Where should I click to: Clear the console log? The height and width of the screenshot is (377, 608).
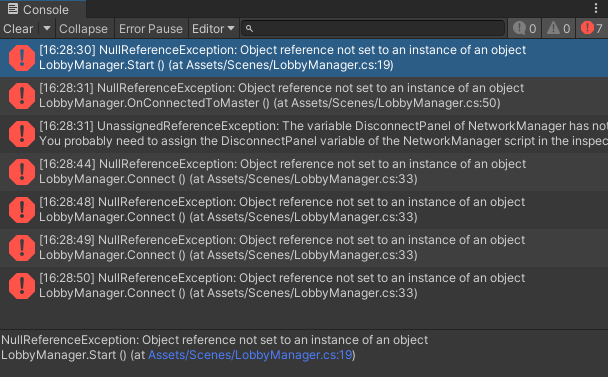19,29
